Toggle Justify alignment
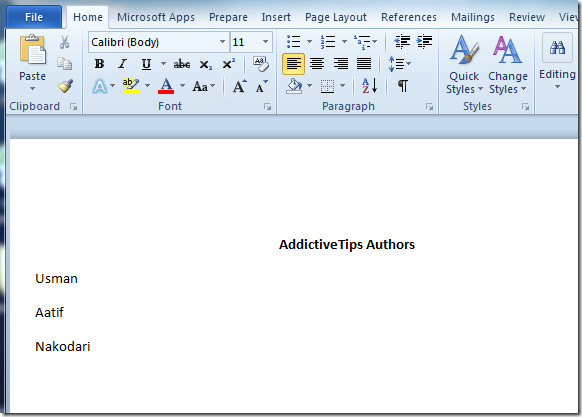The image size is (582, 417). (364, 64)
